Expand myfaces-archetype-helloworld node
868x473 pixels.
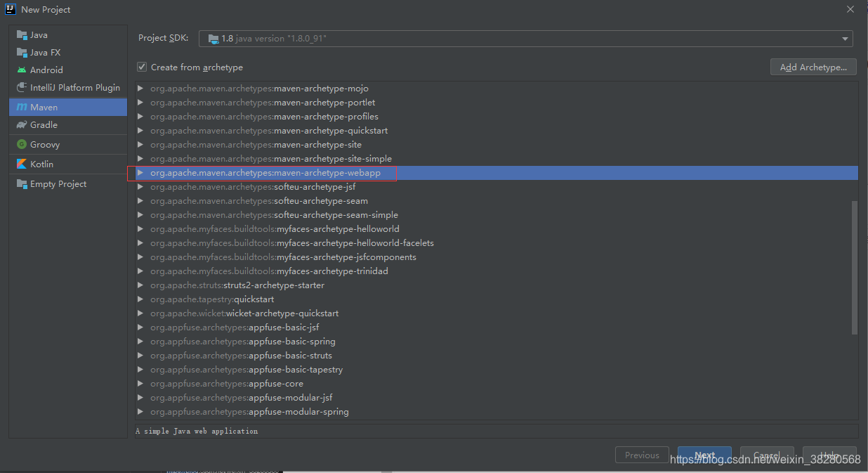tap(140, 228)
